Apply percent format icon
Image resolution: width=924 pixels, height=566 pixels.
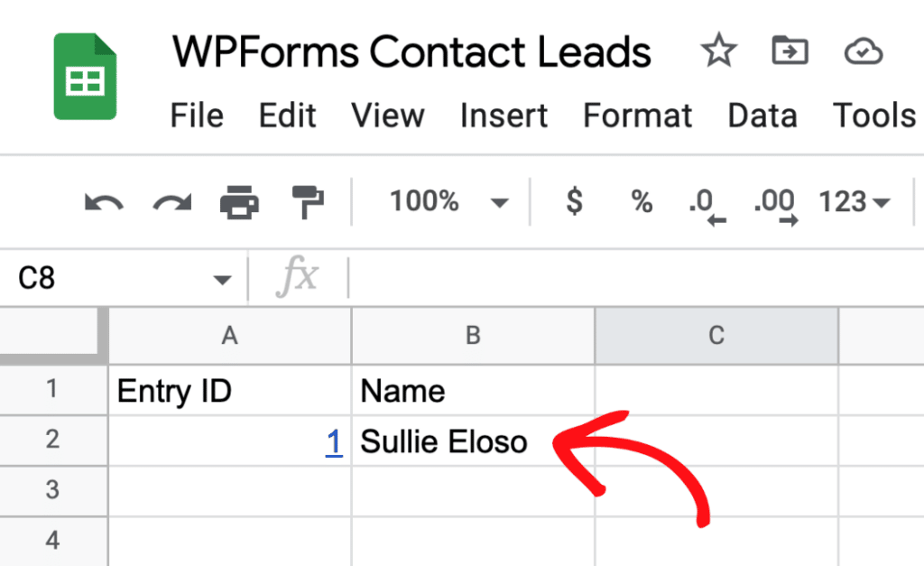pos(641,201)
